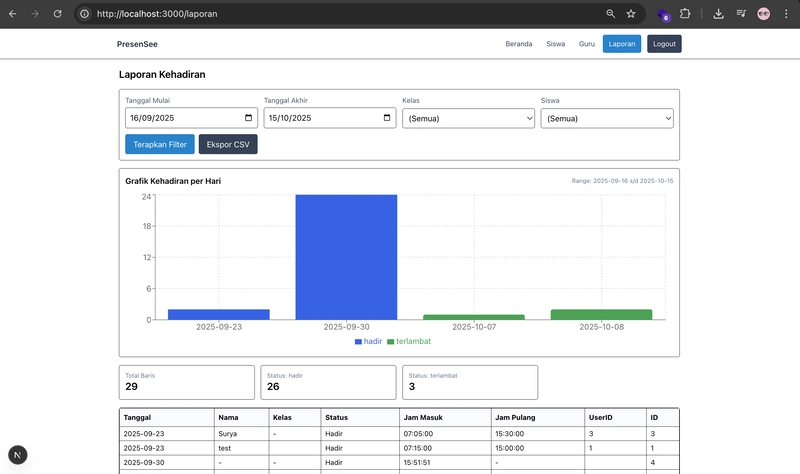800x474 pixels.
Task: Click the Total Baris summary card
Action: 187,382
